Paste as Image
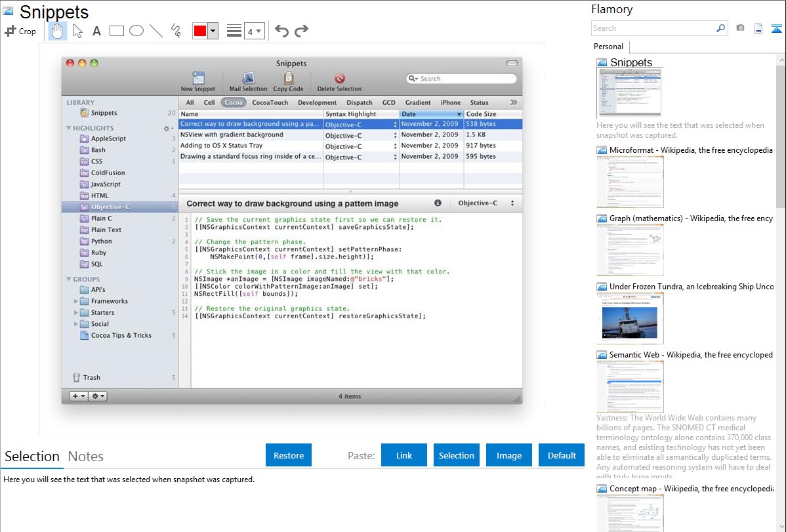The width and height of the screenshot is (786, 532). coord(508,455)
